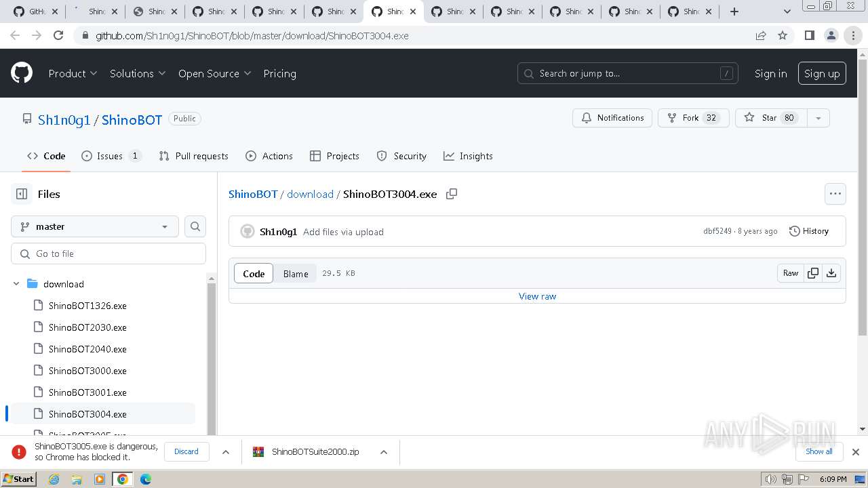Open the Projects tab
This screenshot has width=868, height=488.
(x=334, y=156)
